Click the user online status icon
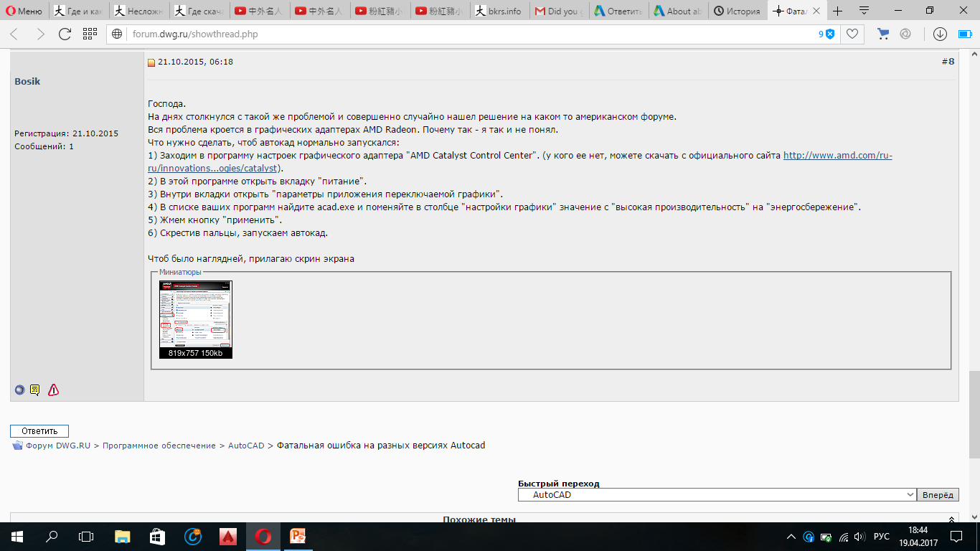Image resolution: width=980 pixels, height=551 pixels. pos(19,390)
